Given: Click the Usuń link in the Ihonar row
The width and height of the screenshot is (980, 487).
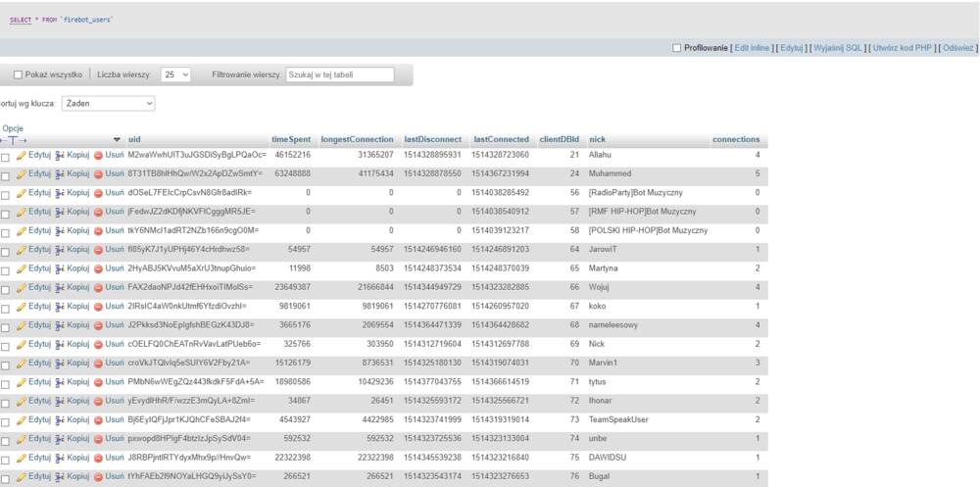Looking at the screenshot, I should [x=115, y=401].
